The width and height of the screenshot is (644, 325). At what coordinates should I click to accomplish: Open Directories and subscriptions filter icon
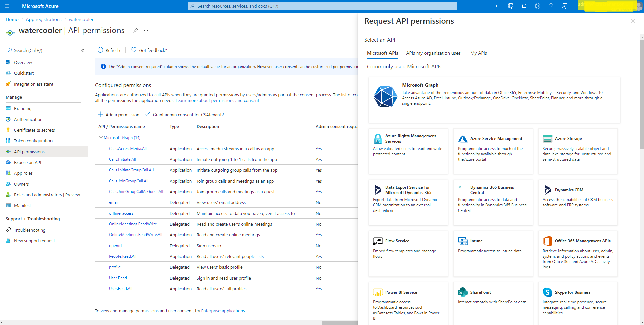(x=511, y=6)
